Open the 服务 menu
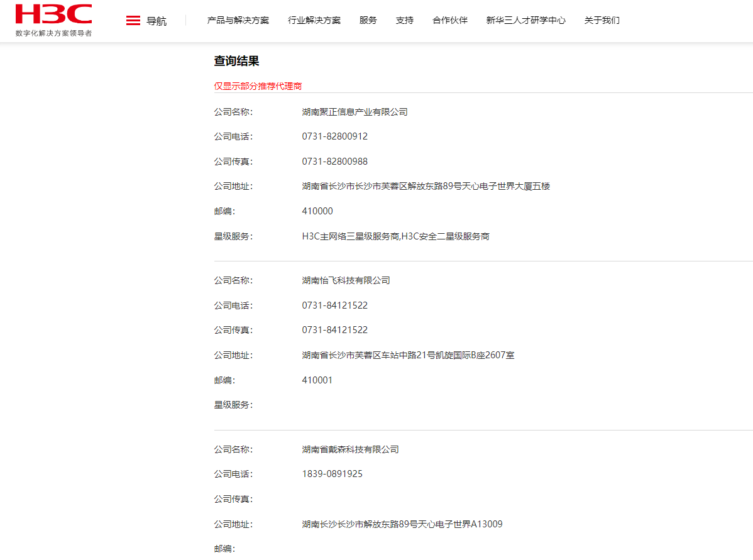 368,20
